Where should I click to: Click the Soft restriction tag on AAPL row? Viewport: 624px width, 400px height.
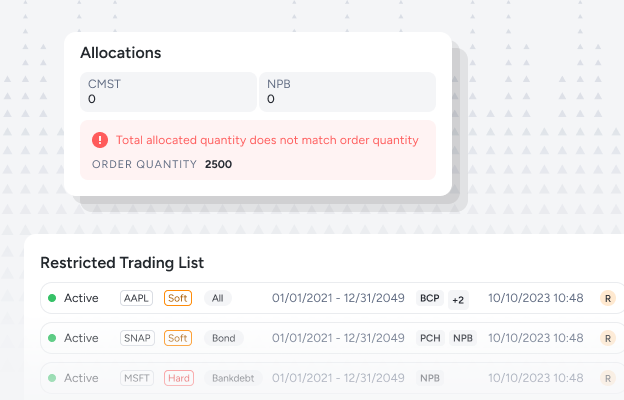(178, 298)
